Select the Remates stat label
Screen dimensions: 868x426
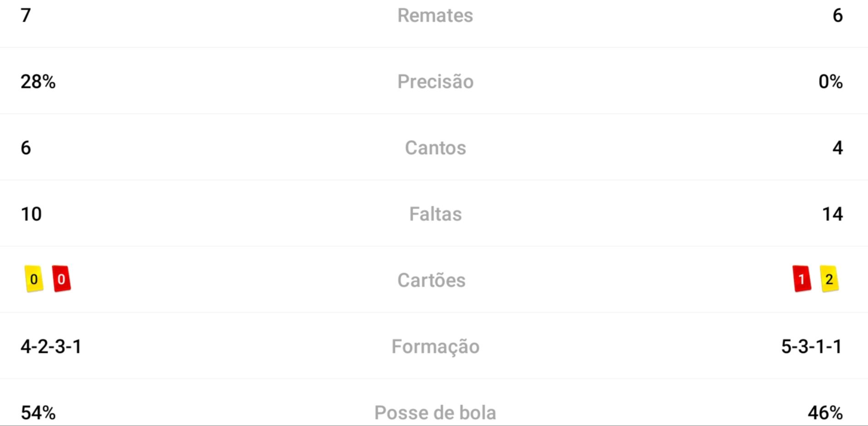435,16
